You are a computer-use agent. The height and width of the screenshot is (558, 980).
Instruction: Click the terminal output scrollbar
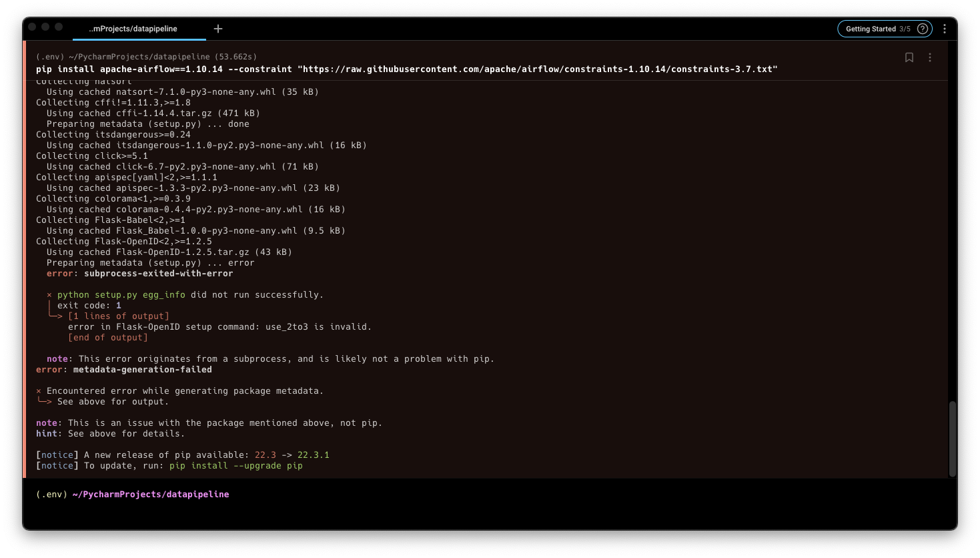pos(953,439)
